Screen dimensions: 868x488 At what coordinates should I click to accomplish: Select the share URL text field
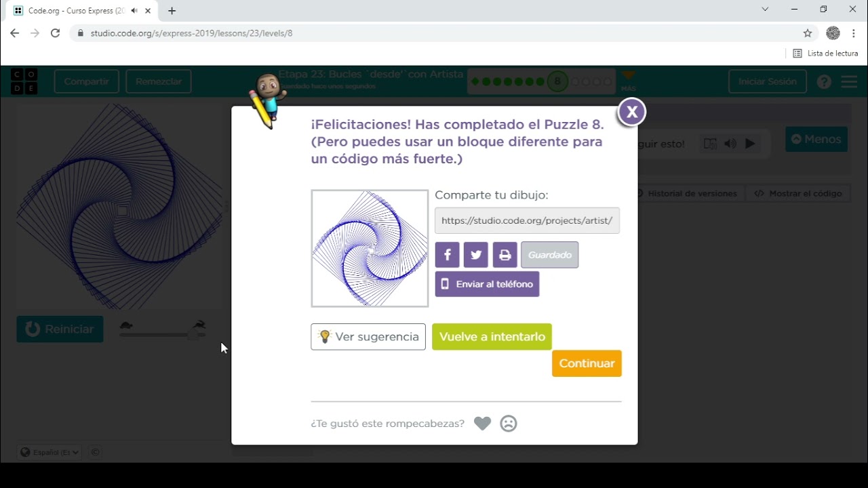527,220
